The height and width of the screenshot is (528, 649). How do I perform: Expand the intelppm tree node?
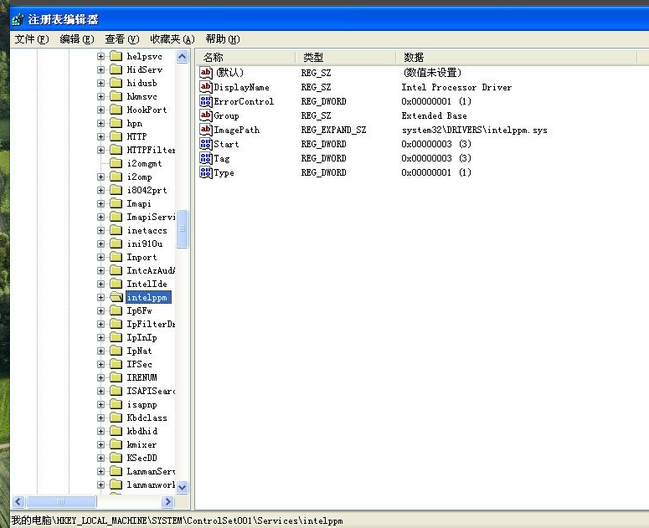pos(101,297)
